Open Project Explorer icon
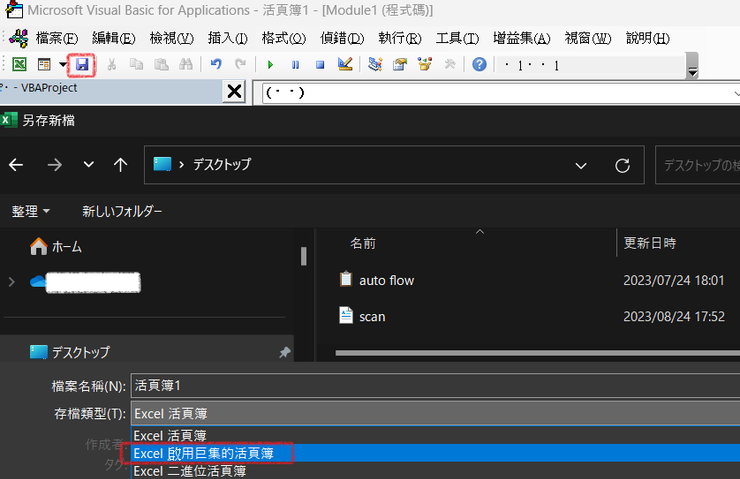The width and height of the screenshot is (740, 479). (375, 64)
